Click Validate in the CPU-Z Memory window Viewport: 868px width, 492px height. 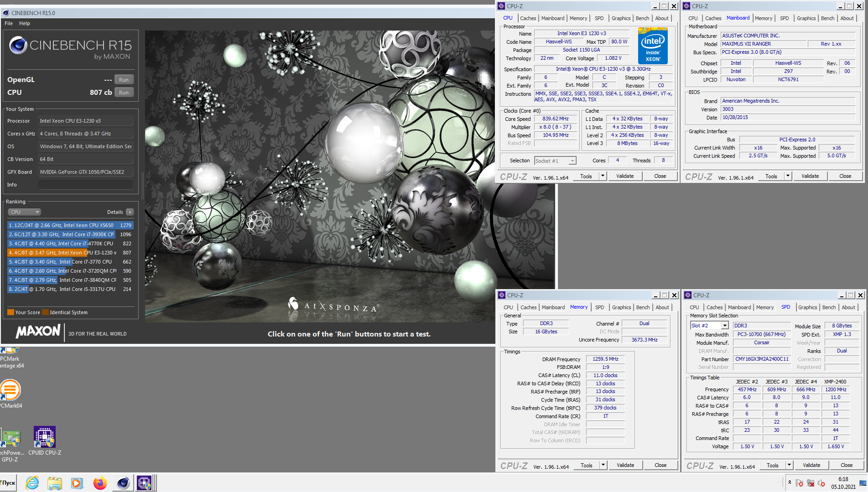(x=625, y=465)
